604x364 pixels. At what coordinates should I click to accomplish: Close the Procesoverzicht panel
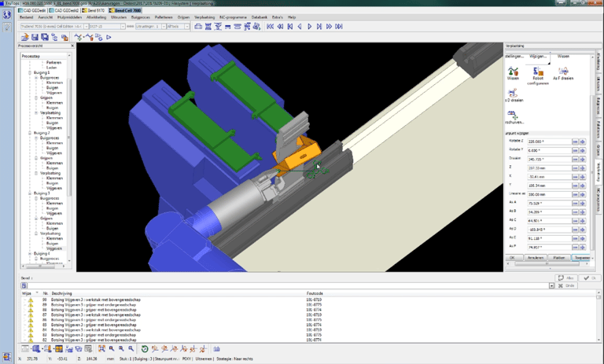pyautogui.click(x=72, y=46)
